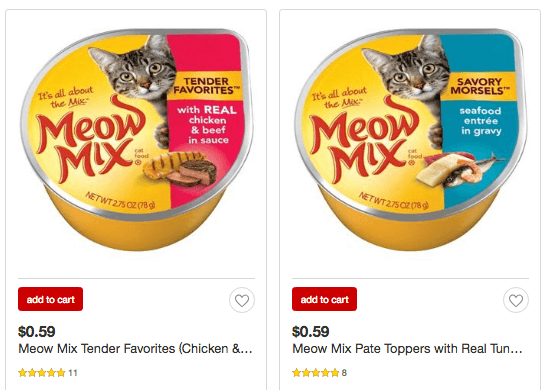
Task: Click the Meow Mix logo on the Savory Morsels cup
Action: [365, 139]
